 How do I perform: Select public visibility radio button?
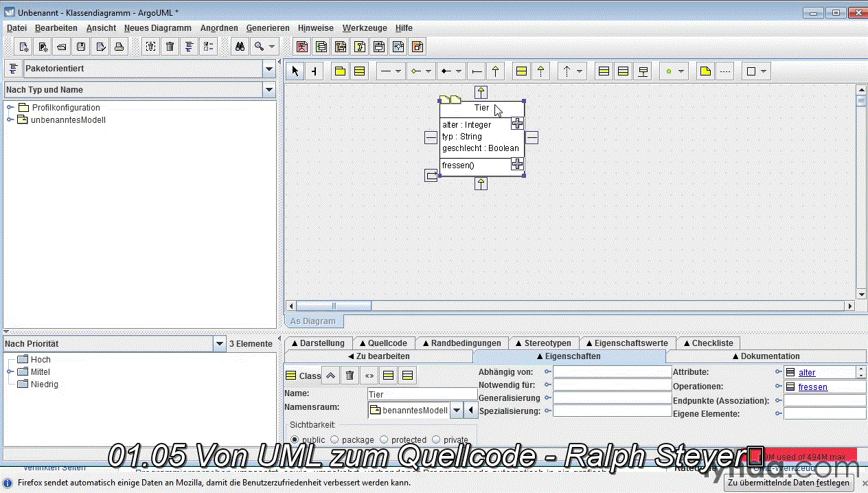click(x=295, y=439)
